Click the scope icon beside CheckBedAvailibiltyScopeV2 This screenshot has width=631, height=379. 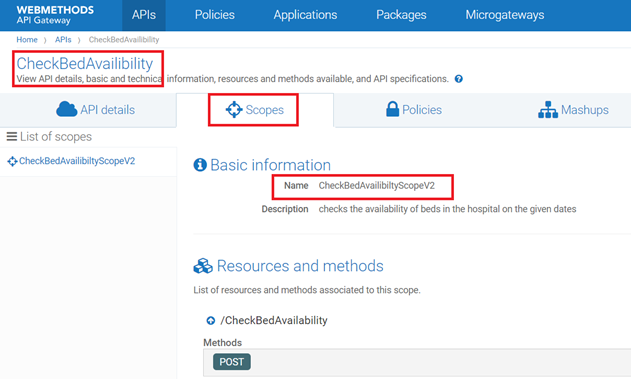12,161
